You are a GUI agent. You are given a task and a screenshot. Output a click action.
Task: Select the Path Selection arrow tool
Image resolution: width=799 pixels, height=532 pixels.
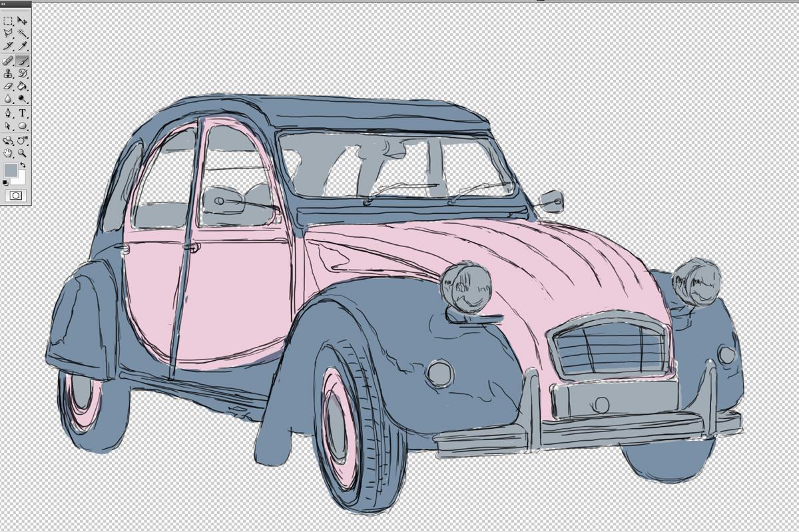8,126
